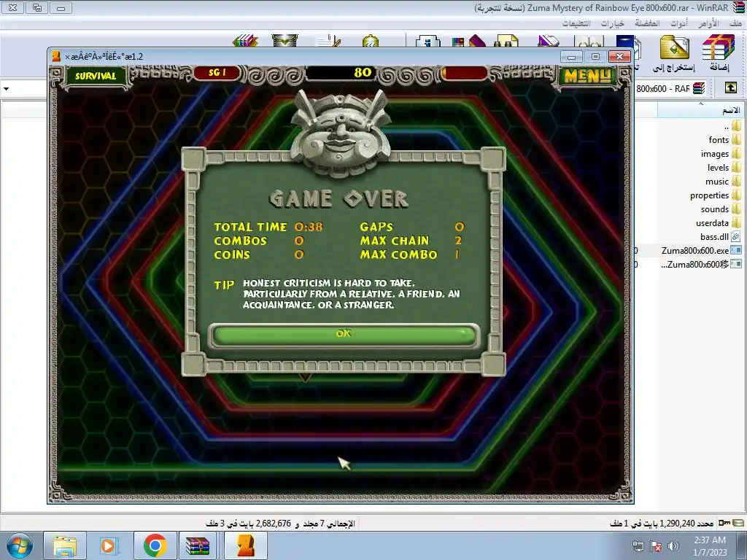Click the TIP text about honest criticism

[x=352, y=294]
